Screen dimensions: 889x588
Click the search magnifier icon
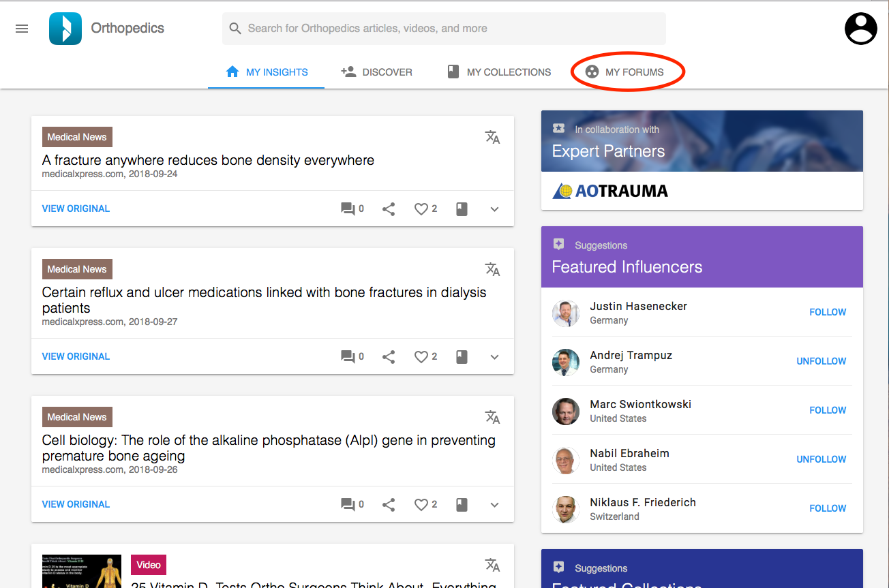[235, 29]
